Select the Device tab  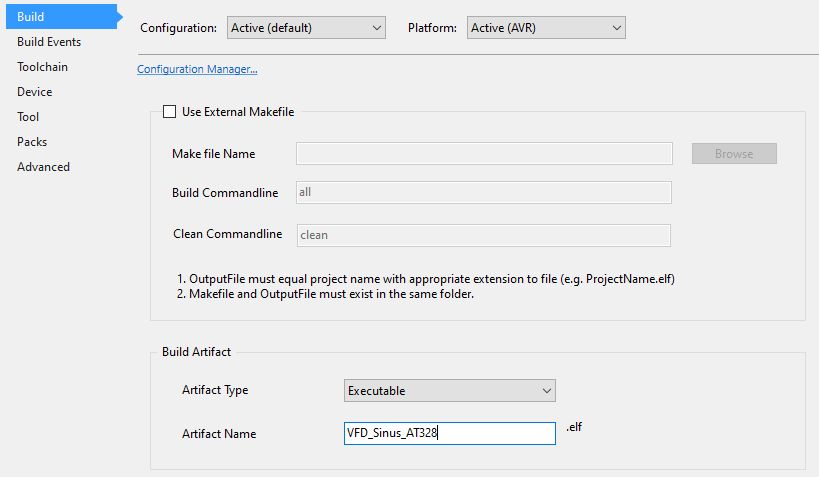tap(34, 92)
